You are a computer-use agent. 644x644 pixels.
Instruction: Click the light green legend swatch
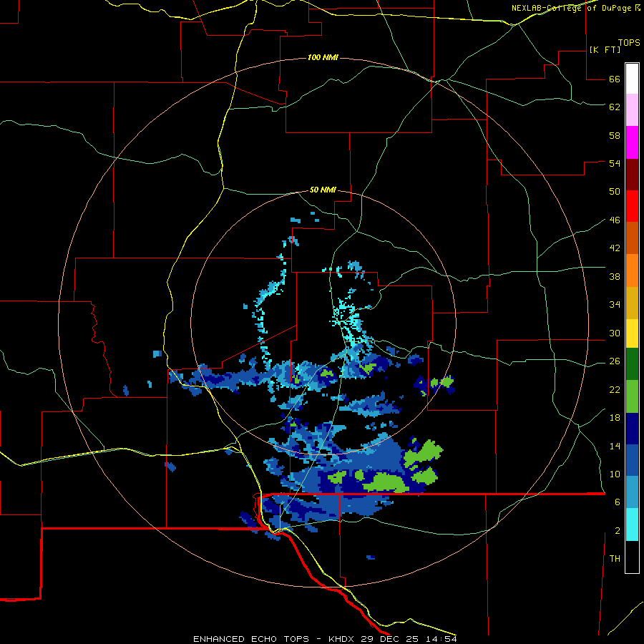tap(632, 396)
